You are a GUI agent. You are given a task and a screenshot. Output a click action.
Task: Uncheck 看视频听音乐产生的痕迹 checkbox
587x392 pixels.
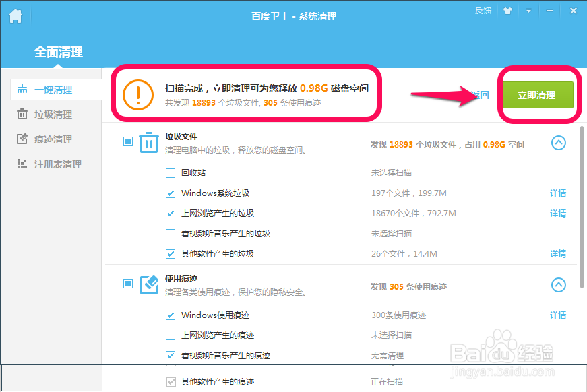(171, 356)
